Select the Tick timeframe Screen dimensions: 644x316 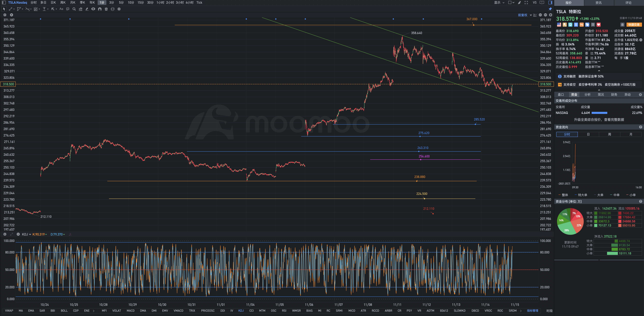click(x=199, y=2)
